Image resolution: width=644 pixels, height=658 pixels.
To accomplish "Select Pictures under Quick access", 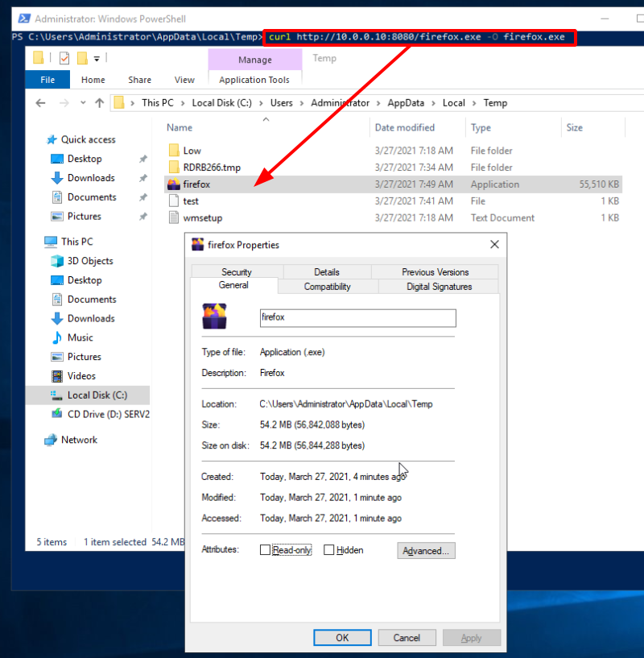I will pos(85,216).
